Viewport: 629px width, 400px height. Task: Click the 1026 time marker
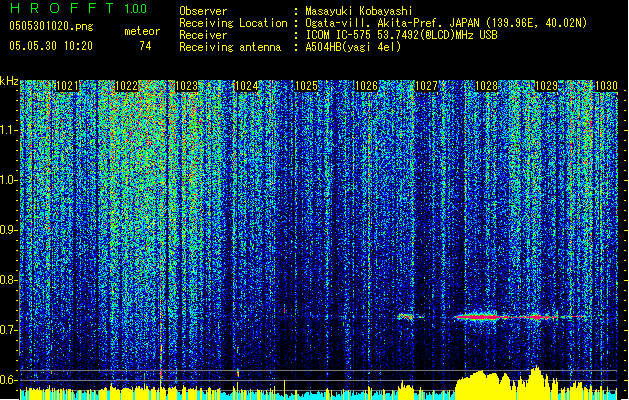[367, 86]
